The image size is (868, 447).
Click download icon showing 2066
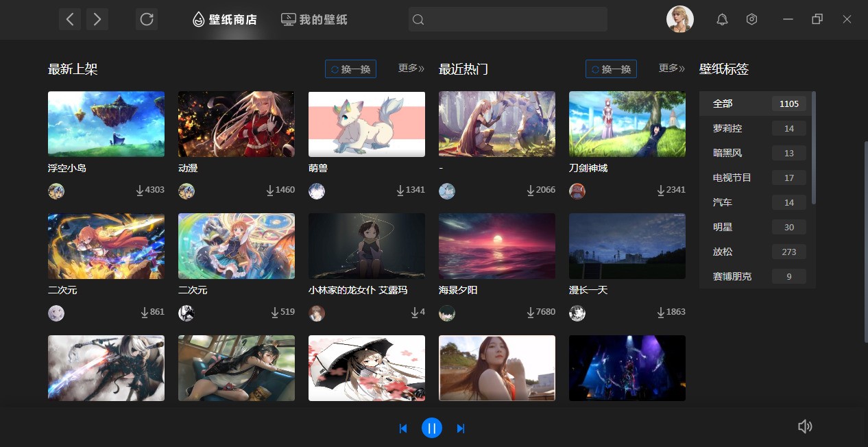531,190
